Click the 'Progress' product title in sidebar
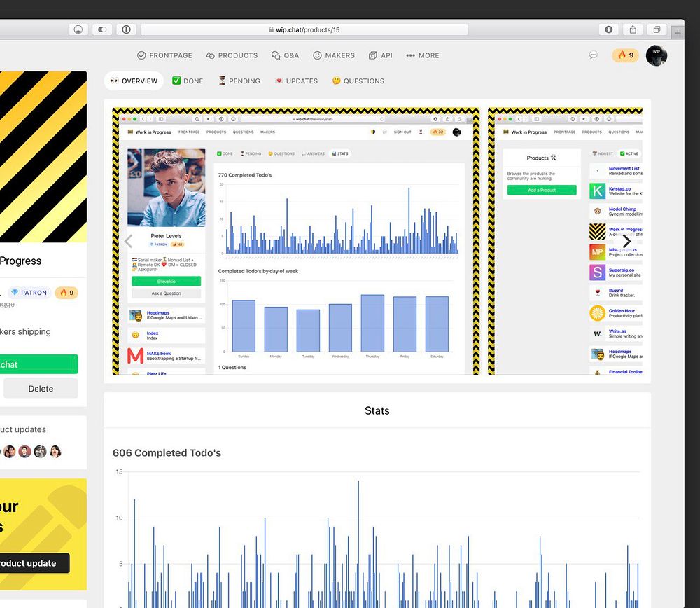Image resolution: width=700 pixels, height=608 pixels. 20,261
